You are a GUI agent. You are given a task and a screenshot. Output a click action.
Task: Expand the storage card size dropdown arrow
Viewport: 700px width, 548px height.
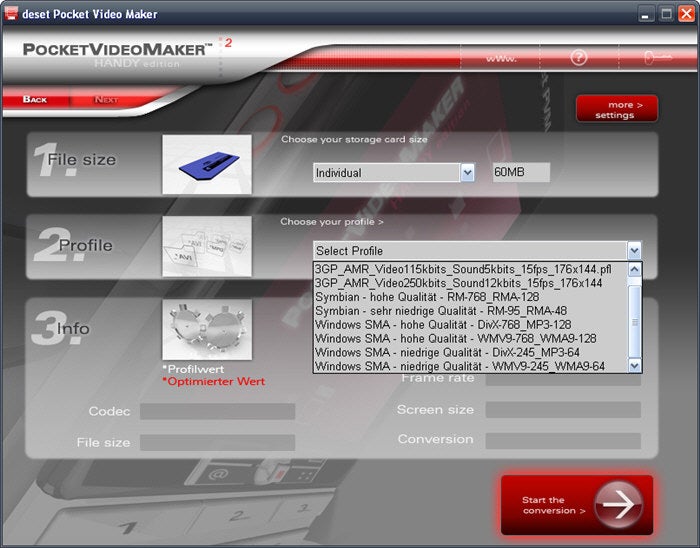pos(467,172)
